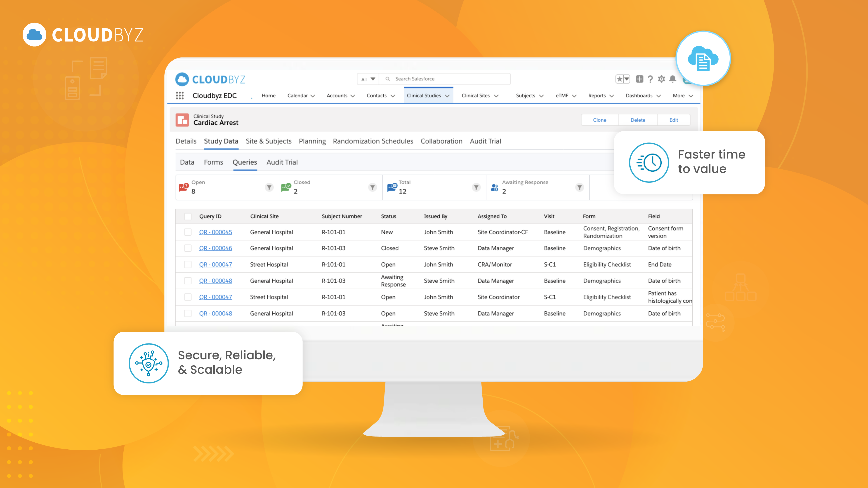
Task: Filter by Closed queries funnel icon
Action: point(372,187)
